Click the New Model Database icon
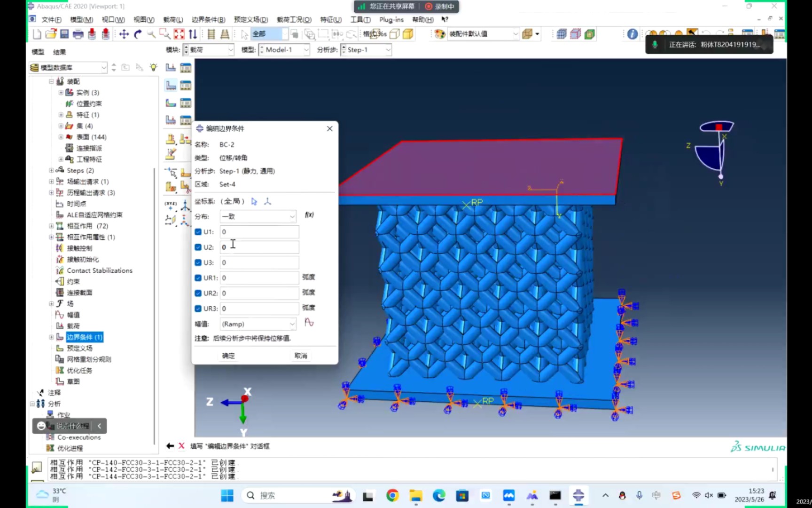This screenshot has width=812, height=508. pos(37,34)
